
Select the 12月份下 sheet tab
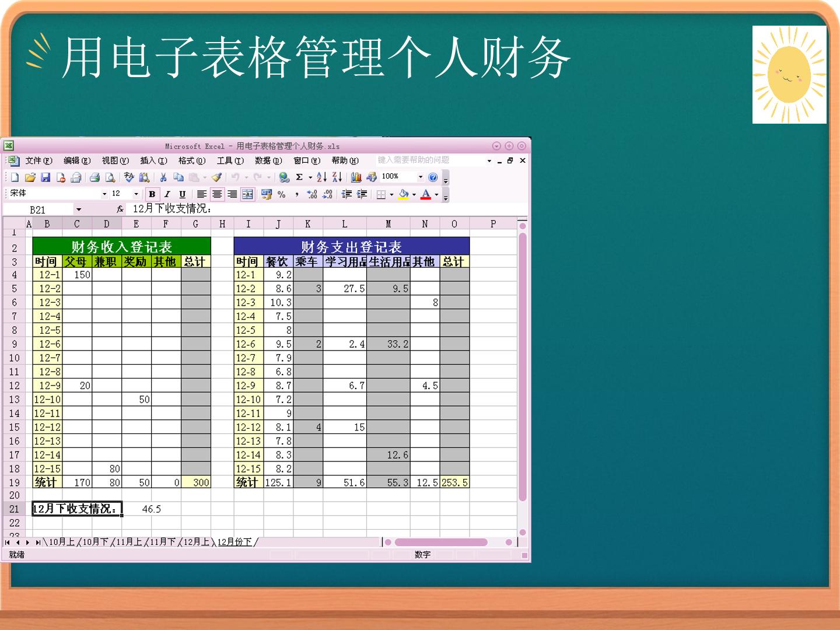click(235, 542)
